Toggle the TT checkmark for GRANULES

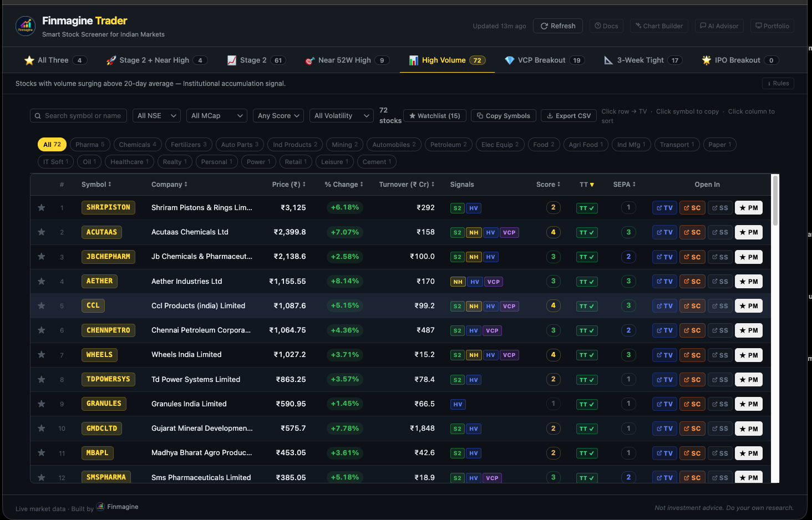pos(586,404)
